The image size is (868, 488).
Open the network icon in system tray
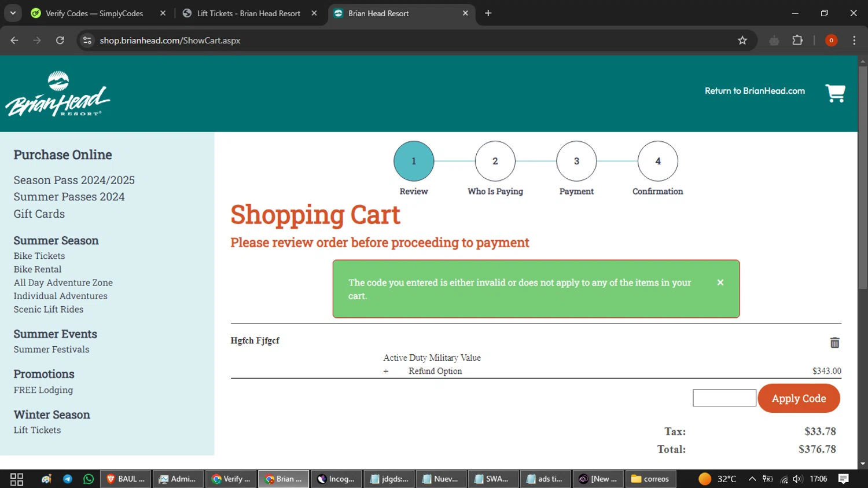pyautogui.click(x=784, y=479)
